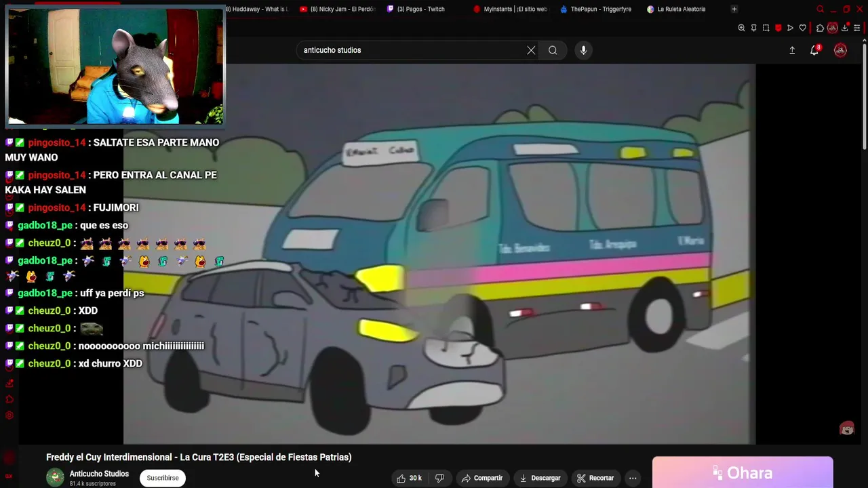Click the Suscribirse button
Image resolution: width=868 pixels, height=488 pixels.
[163, 478]
